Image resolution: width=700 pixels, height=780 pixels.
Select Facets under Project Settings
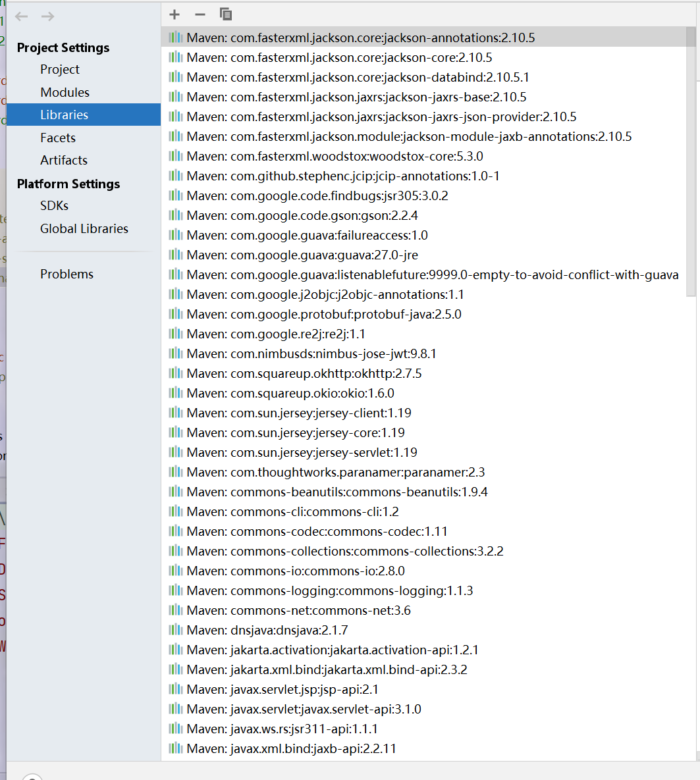(x=56, y=138)
